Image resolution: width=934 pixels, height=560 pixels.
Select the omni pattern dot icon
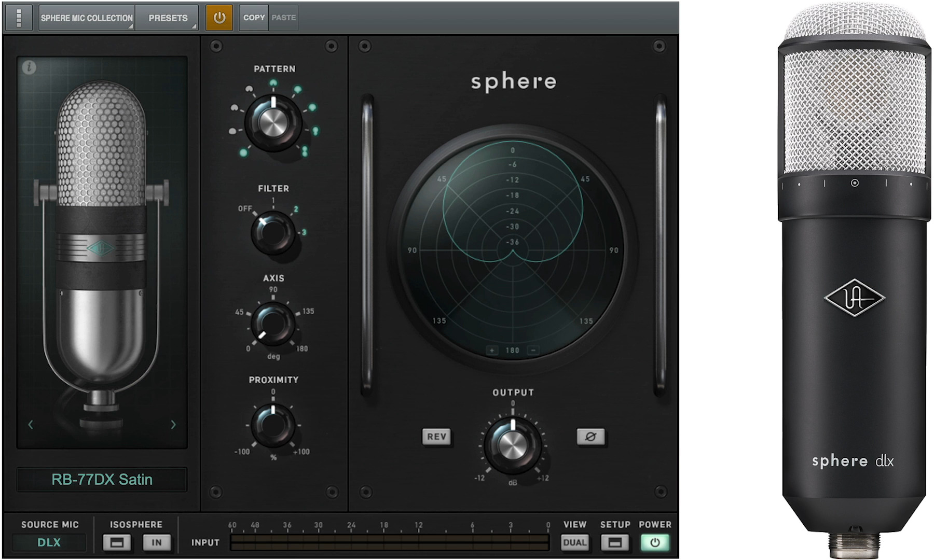tap(243, 153)
